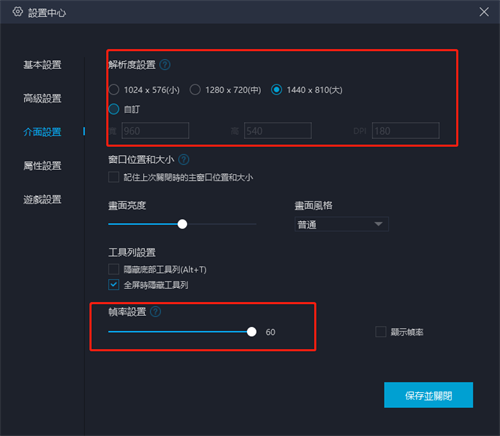This screenshot has width=500, height=436.
Task: Click 保存並關閉 button
Action: [x=428, y=395]
